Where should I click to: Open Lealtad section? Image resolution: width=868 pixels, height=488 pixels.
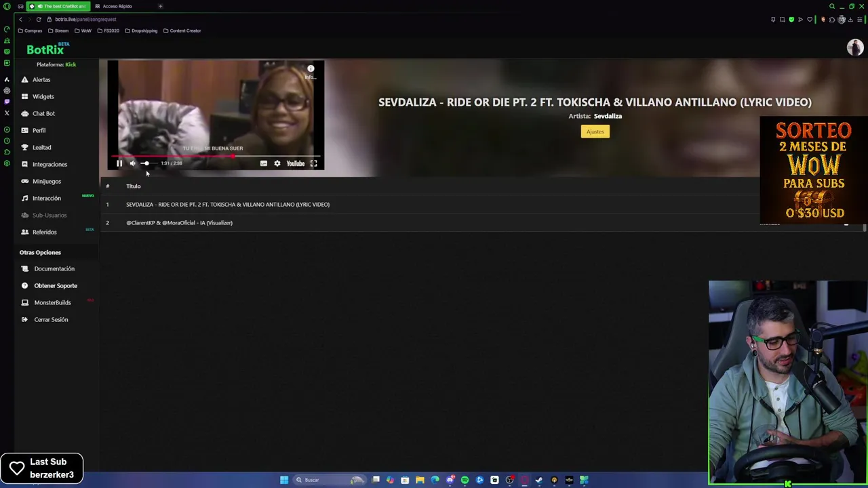pyautogui.click(x=41, y=147)
